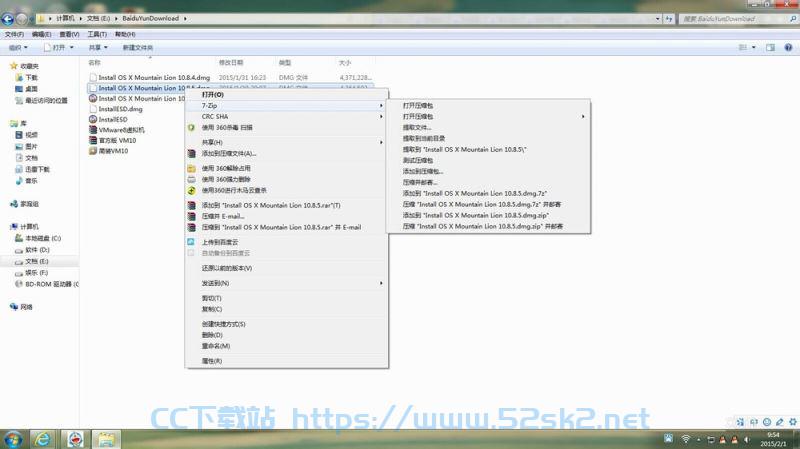
Task: Click the 计算机 breadcrumb in the address bar
Action: [x=65, y=18]
